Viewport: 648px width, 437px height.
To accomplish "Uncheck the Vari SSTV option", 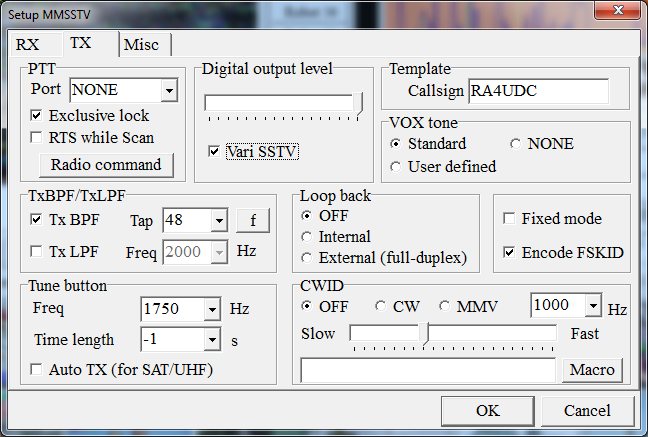I will point(214,151).
